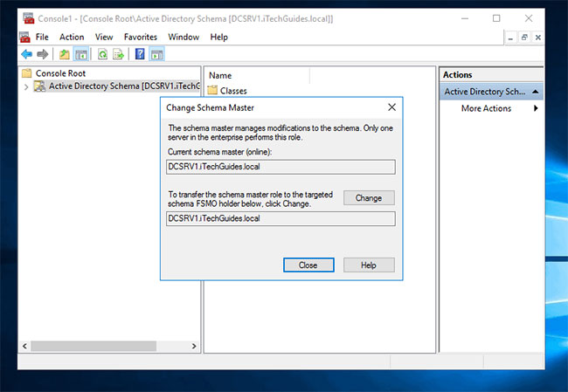The width and height of the screenshot is (568, 392).
Task: Collapse the Active Directory Sch... actions section
Action: point(536,92)
